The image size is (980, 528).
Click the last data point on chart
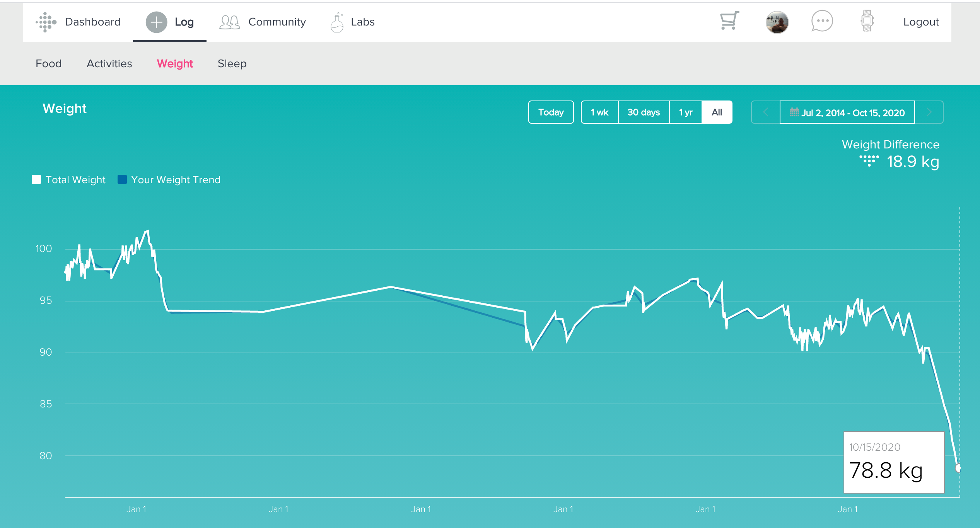[x=958, y=468]
